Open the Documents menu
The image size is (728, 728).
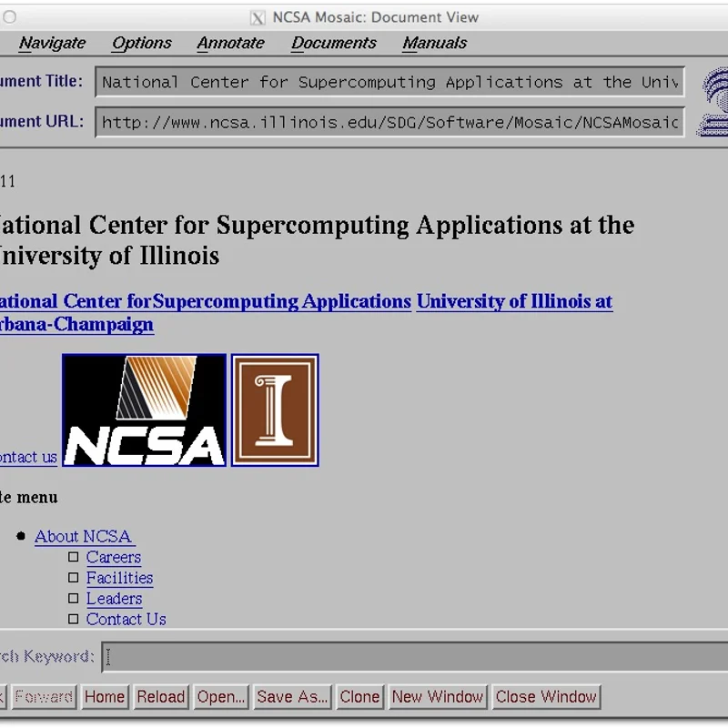tap(333, 43)
